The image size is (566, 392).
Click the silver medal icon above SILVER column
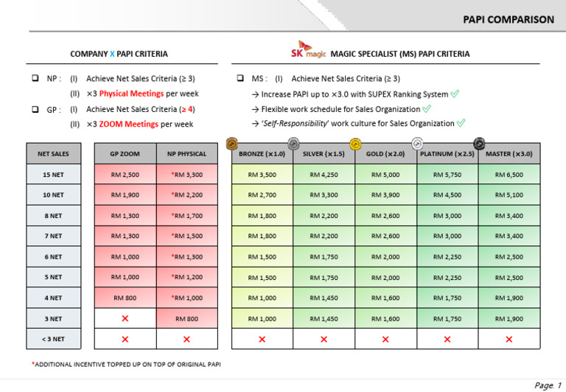pos(293,144)
